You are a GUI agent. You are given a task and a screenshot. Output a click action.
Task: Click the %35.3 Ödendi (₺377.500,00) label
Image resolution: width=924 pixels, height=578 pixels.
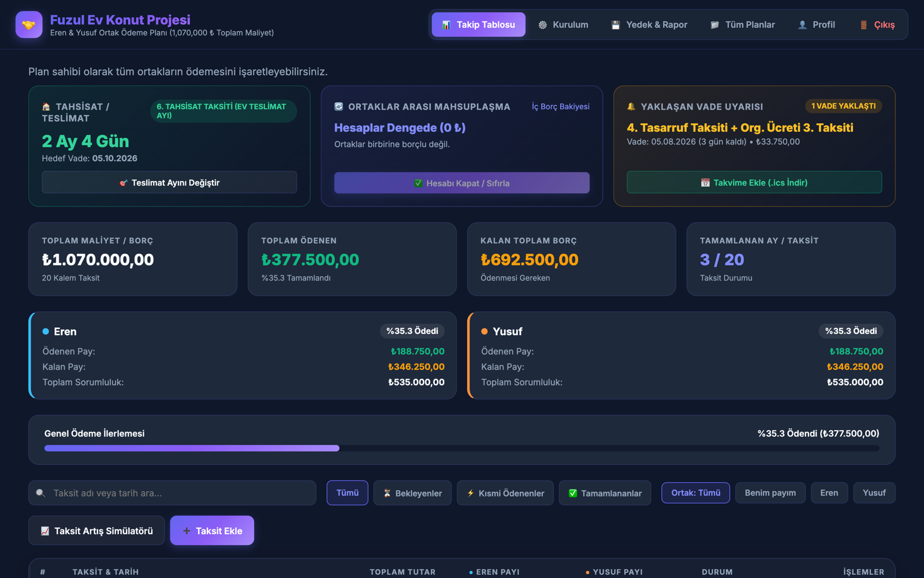(x=818, y=433)
